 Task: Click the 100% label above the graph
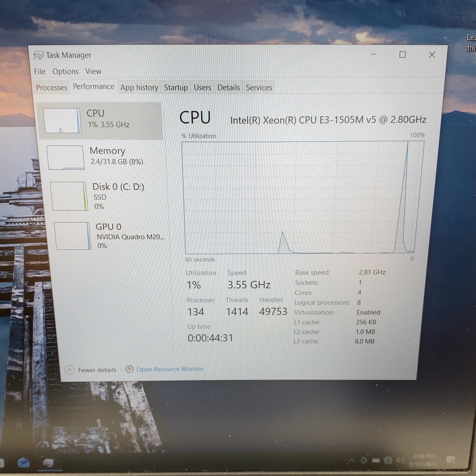tap(417, 135)
